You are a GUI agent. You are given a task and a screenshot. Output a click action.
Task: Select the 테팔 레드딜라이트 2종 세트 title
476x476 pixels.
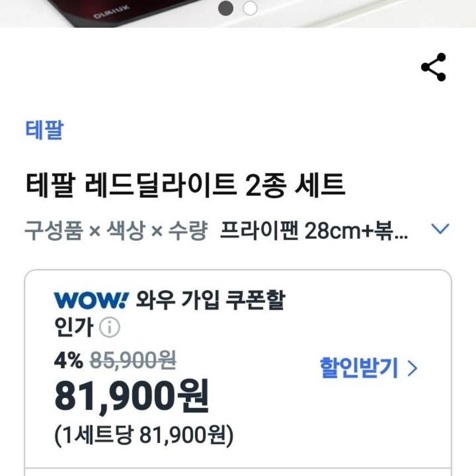185,185
